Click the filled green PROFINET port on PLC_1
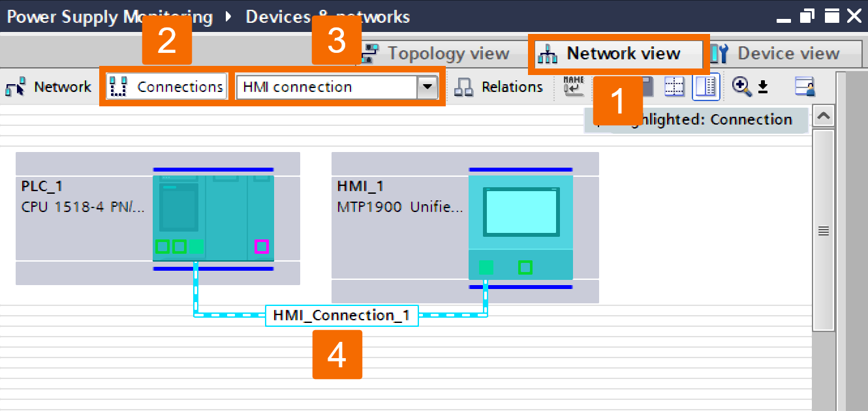Screen dimensions: 868x411 [196, 247]
